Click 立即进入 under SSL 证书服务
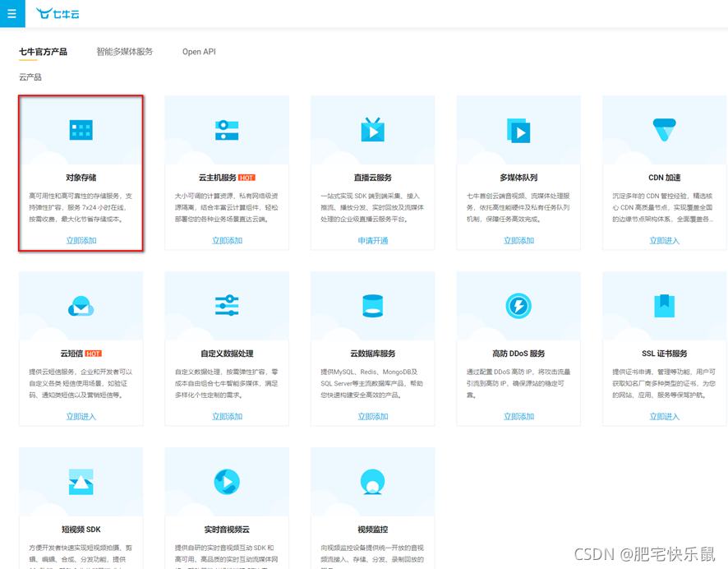This screenshot has width=728, height=569. point(665,417)
